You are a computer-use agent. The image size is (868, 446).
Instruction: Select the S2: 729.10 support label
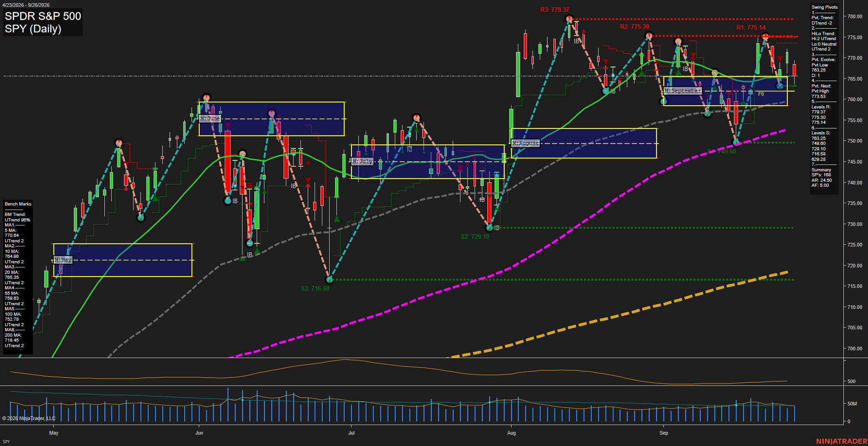point(475,236)
